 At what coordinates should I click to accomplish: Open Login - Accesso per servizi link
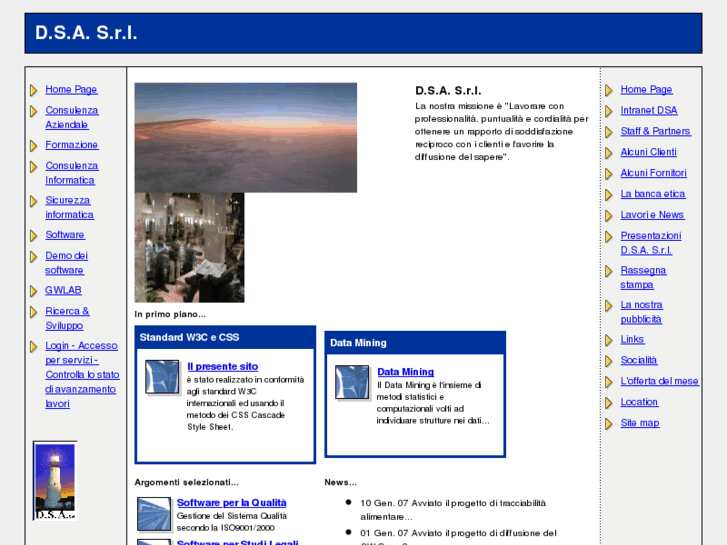82,374
